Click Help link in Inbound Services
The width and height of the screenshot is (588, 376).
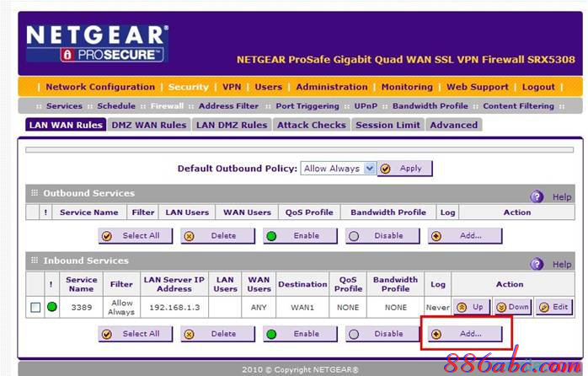coord(562,265)
